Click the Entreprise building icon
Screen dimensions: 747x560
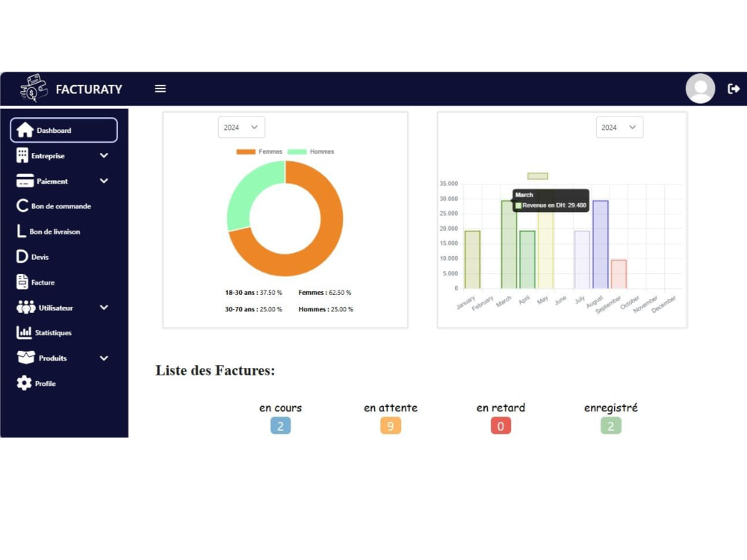pyautogui.click(x=22, y=155)
